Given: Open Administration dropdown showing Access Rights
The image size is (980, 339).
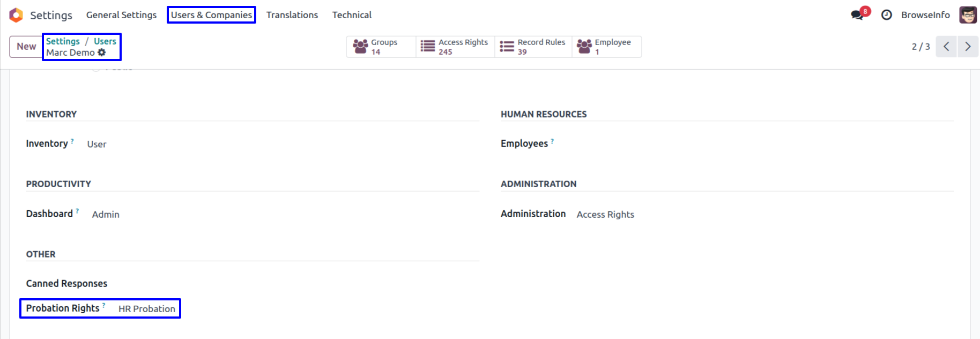Looking at the screenshot, I should (605, 215).
